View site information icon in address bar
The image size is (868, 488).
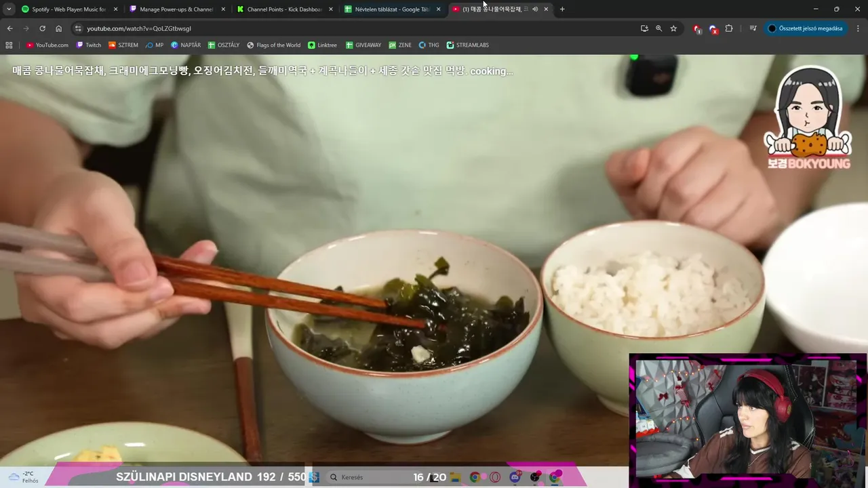click(78, 28)
